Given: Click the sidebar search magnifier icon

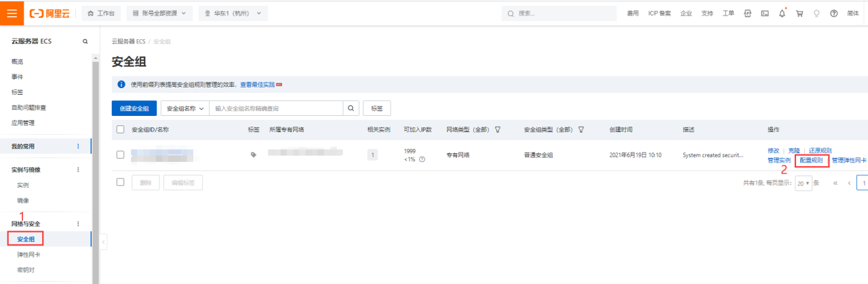Looking at the screenshot, I should click(x=85, y=41).
